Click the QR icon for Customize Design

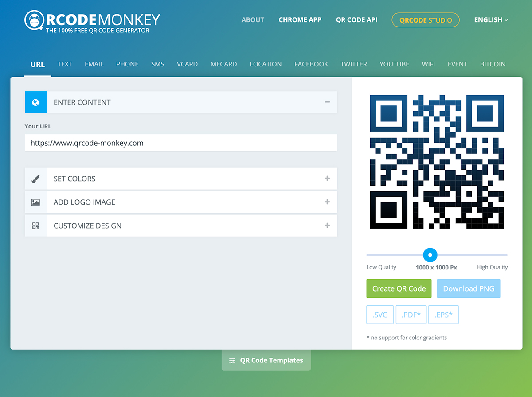click(x=35, y=226)
